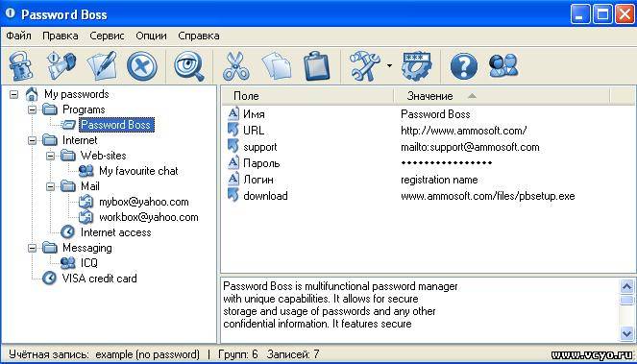Click the copy pages icon
The width and height of the screenshot is (637, 364).
(x=277, y=66)
